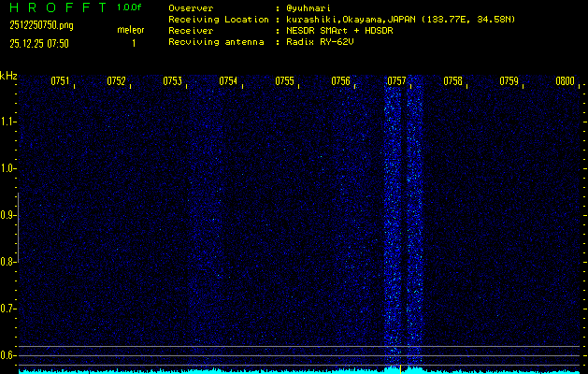This screenshot has width=588, height=374.
Task: Click the date stamp 25.12.25 07:50
Action: 39,44
